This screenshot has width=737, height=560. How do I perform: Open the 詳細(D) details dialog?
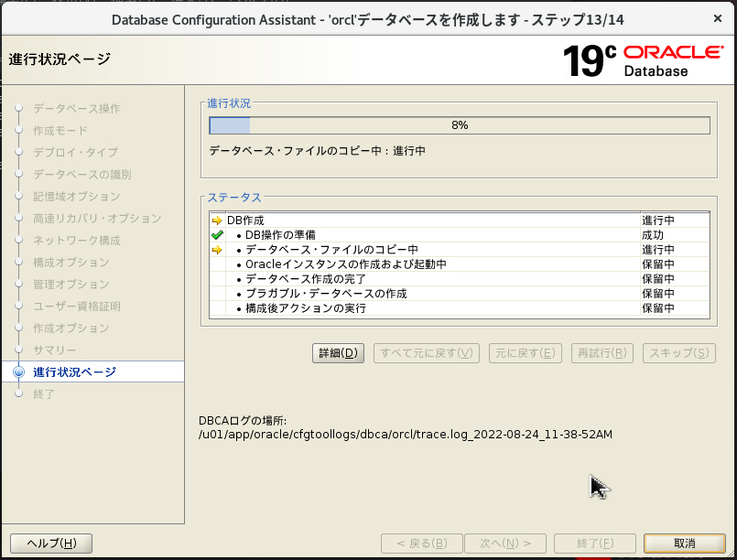tap(338, 352)
